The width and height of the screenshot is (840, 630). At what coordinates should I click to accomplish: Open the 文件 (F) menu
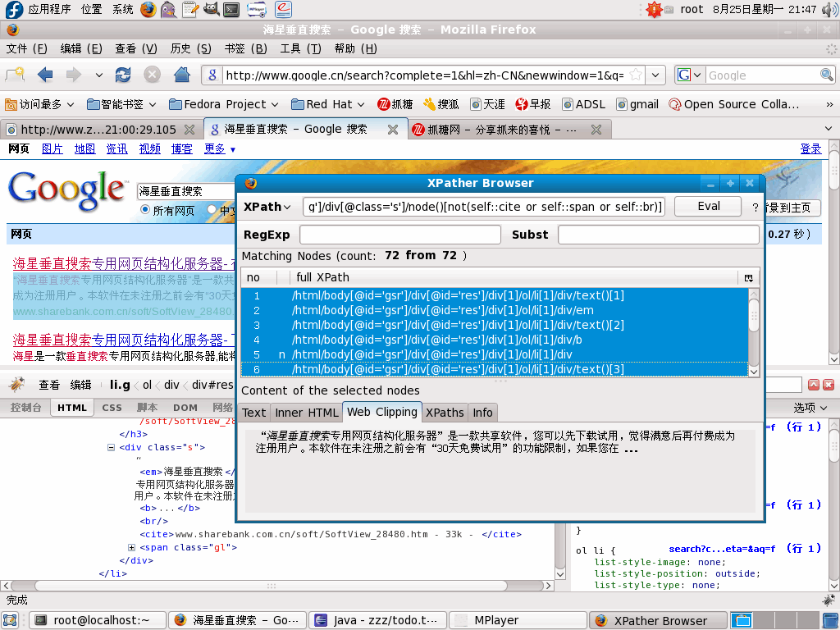[27, 48]
